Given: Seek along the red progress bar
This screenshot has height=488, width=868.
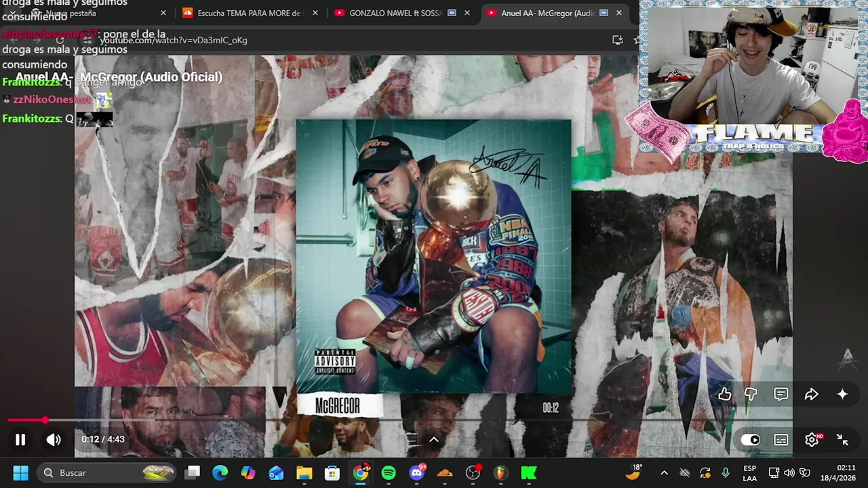Looking at the screenshot, I should click(x=434, y=420).
